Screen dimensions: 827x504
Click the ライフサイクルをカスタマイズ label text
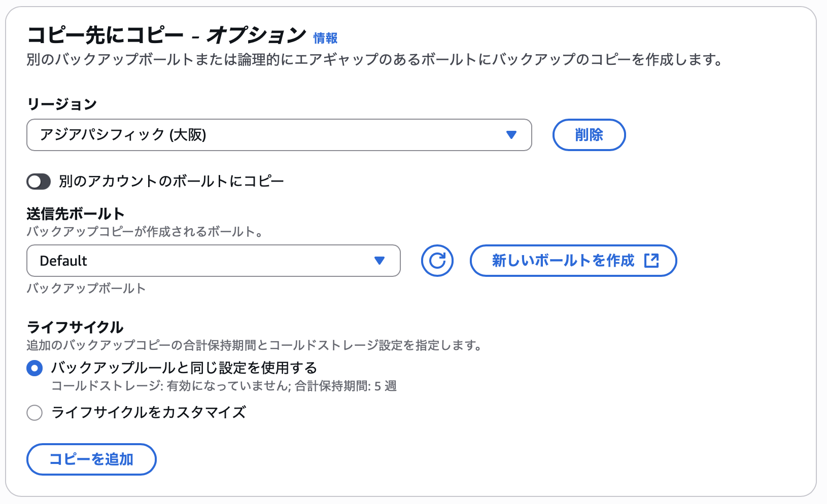[149, 412]
